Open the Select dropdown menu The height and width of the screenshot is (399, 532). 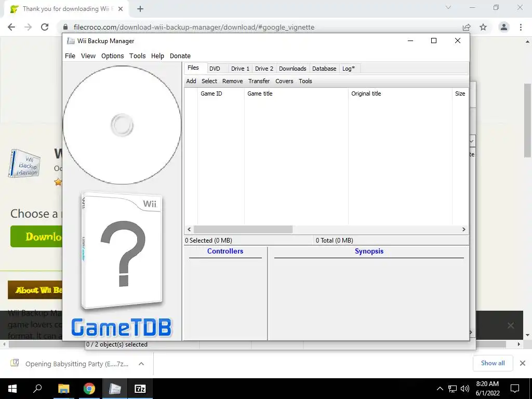pos(209,81)
